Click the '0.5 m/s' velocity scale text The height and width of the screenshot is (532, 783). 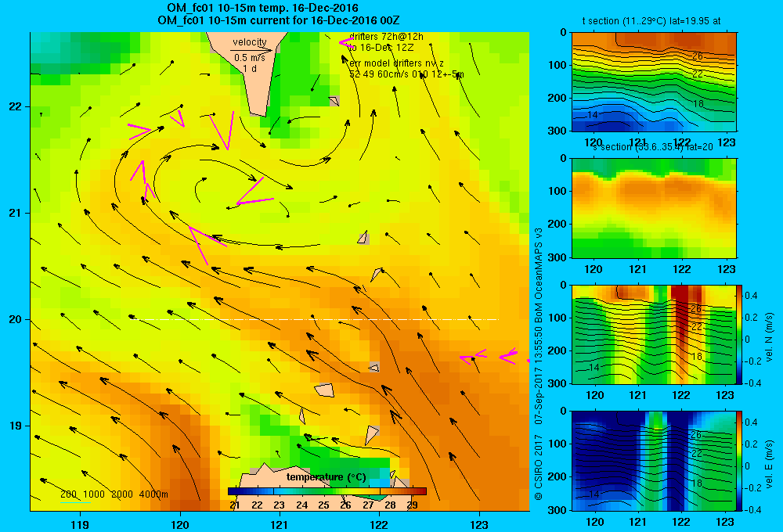250,58
